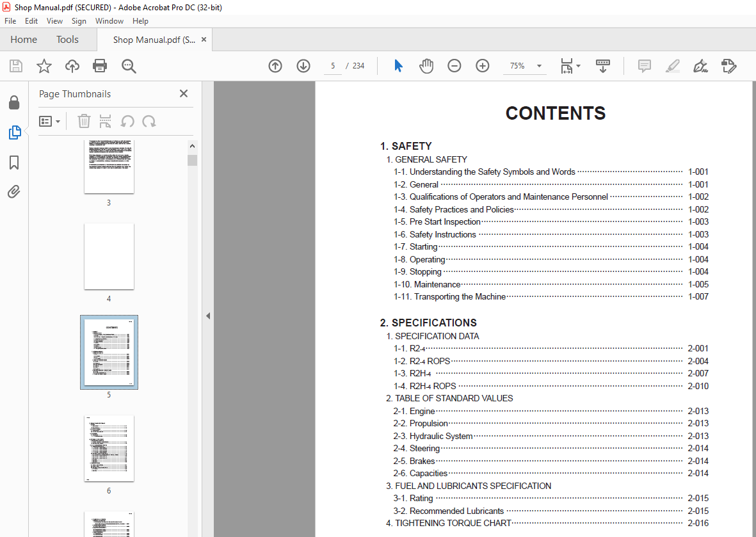The height and width of the screenshot is (537, 756).
Task: Close the Page Thumbnails panel
Action: 184,93
